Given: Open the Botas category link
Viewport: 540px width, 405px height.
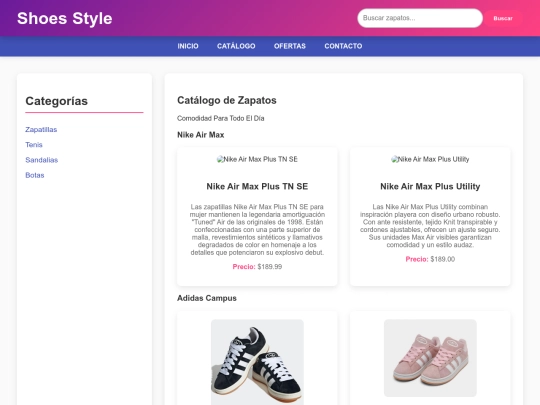Looking at the screenshot, I should pyautogui.click(x=35, y=175).
